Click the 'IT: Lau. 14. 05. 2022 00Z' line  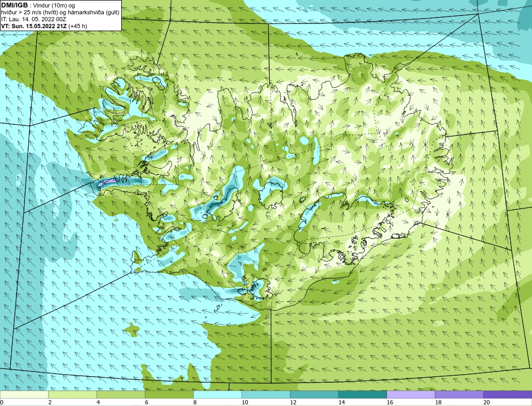click(34, 19)
